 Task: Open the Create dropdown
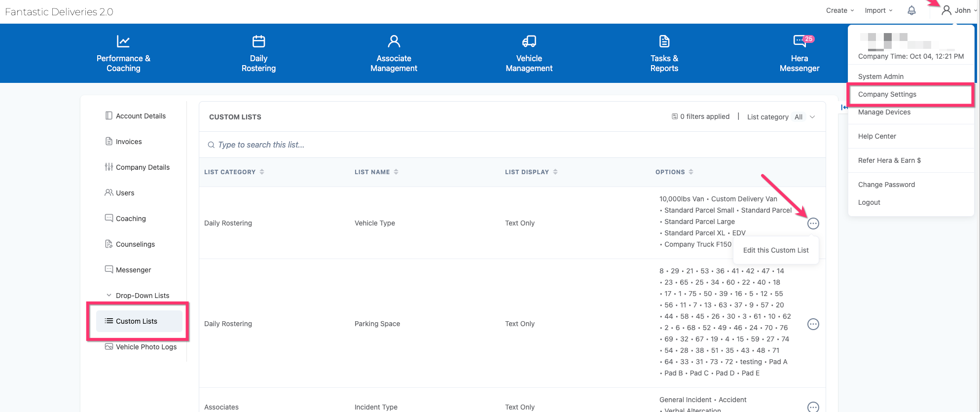pyautogui.click(x=840, y=10)
